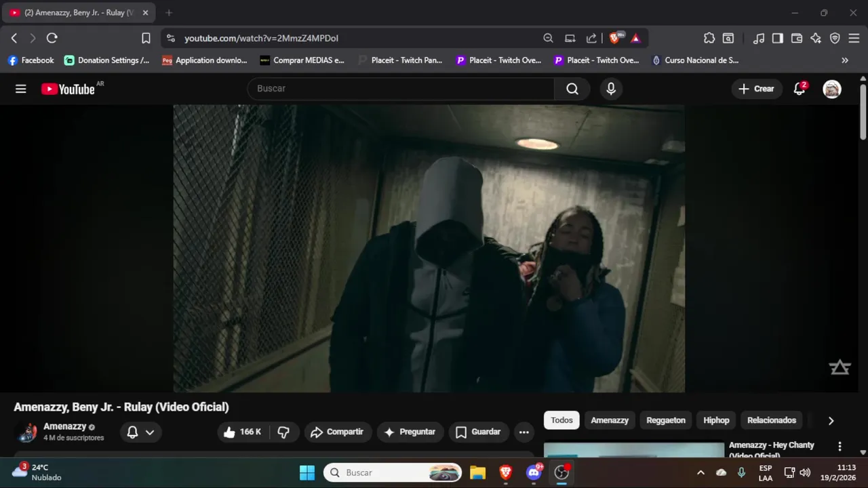Focus the YouTube Buscar search field
The width and height of the screenshot is (868, 488).
(401, 89)
